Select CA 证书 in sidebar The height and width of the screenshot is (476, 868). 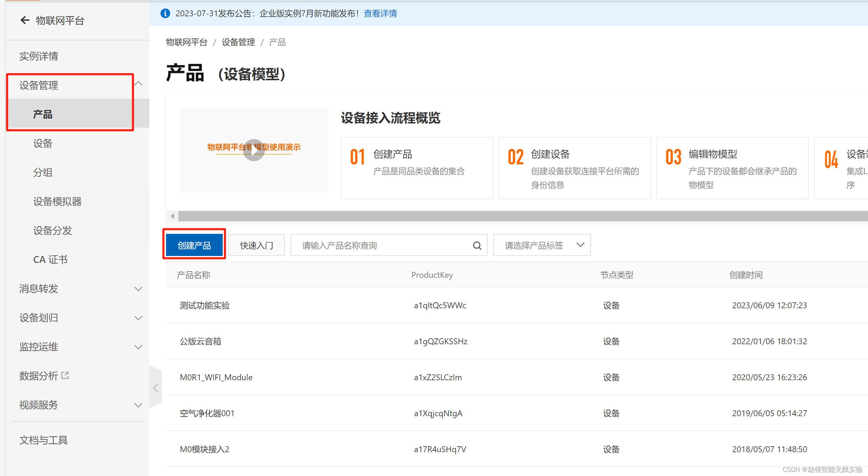[50, 260]
